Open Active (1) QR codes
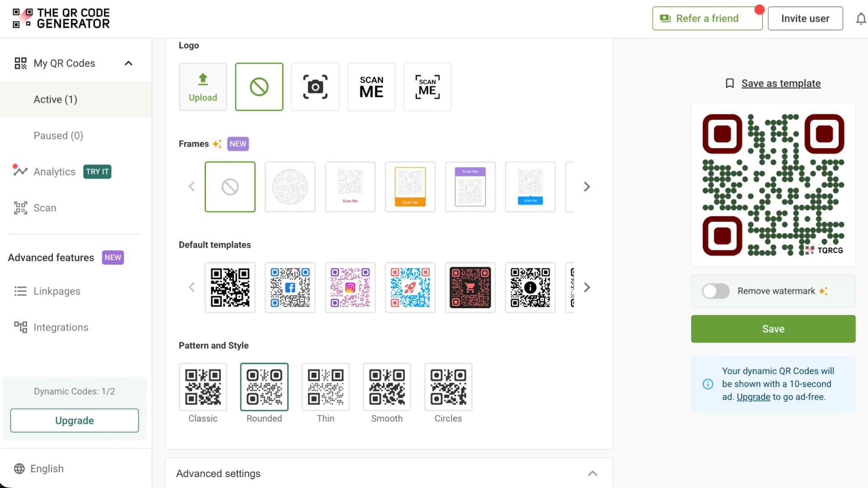This screenshot has height=488, width=868. 76,99
